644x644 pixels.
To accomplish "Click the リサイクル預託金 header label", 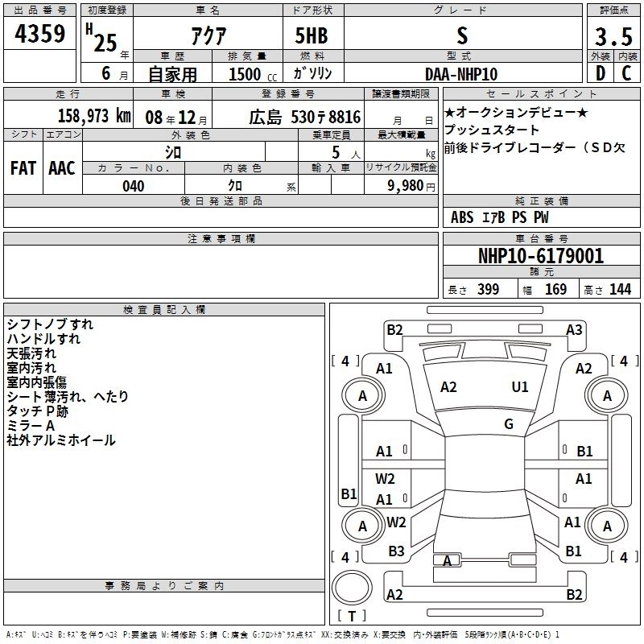I will click(x=401, y=167).
